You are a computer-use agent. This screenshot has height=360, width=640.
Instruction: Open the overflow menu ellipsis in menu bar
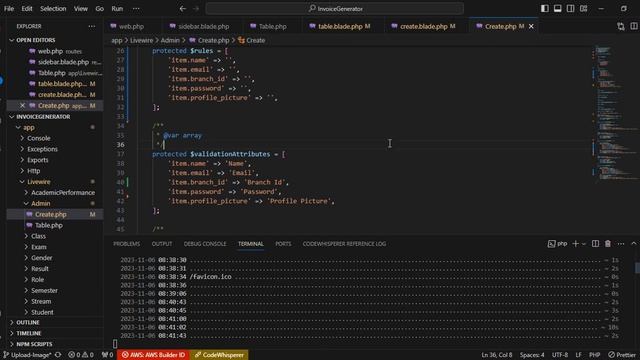(136, 9)
